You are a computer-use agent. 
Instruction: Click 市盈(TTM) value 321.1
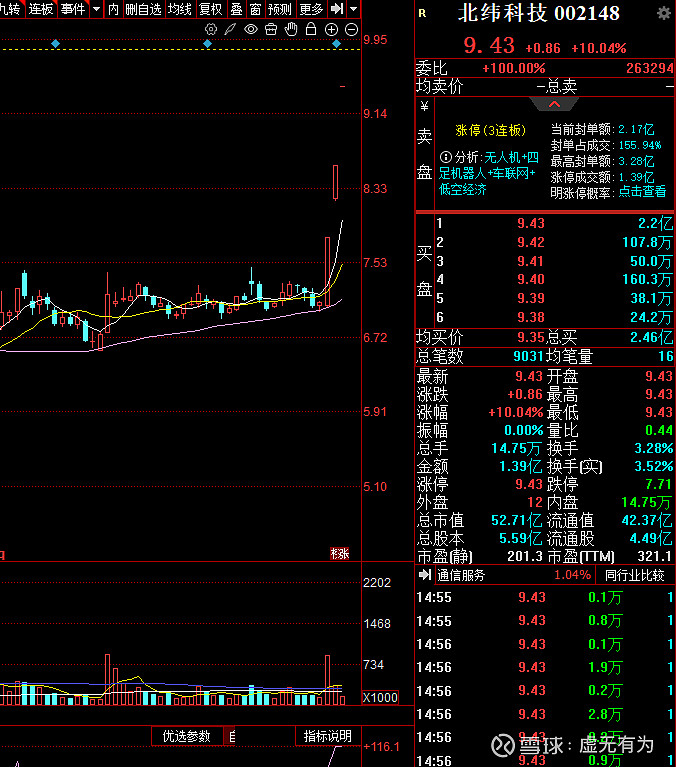click(x=654, y=556)
